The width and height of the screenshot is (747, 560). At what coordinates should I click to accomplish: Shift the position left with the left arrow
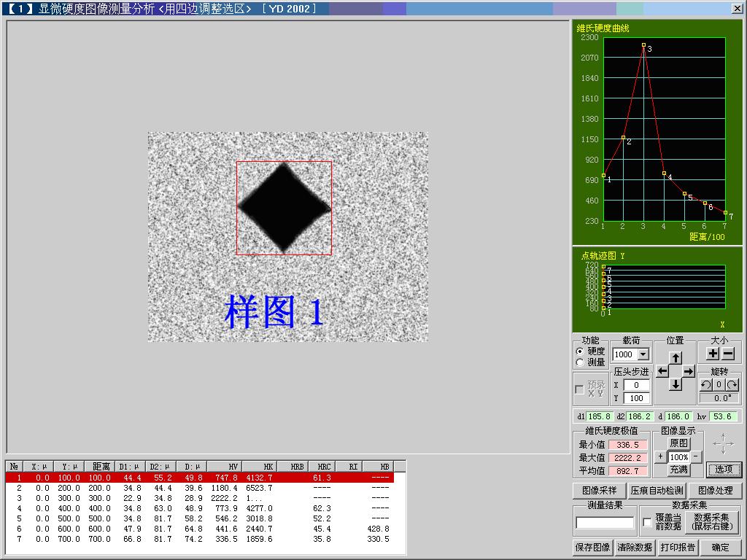(x=662, y=371)
